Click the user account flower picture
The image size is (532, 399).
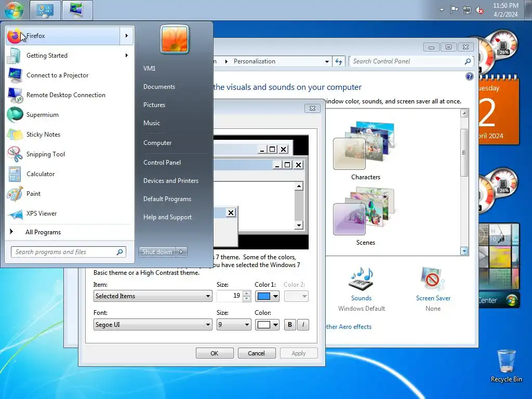click(175, 39)
